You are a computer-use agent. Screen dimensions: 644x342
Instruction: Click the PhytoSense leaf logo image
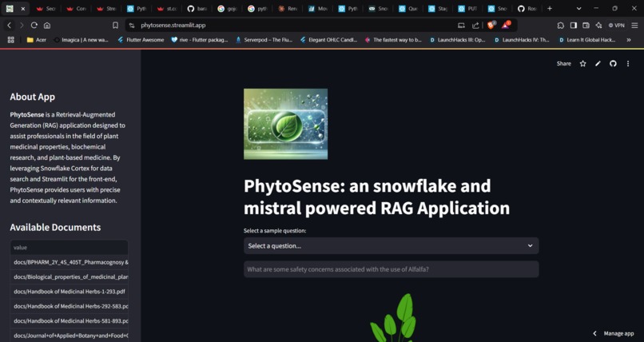click(x=285, y=124)
